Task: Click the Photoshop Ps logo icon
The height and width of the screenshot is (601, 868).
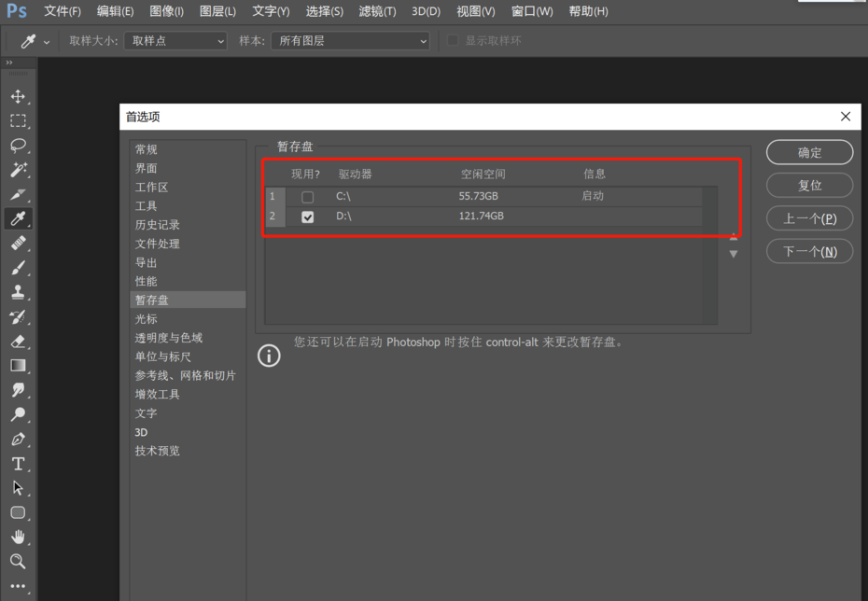Action: coord(17,11)
